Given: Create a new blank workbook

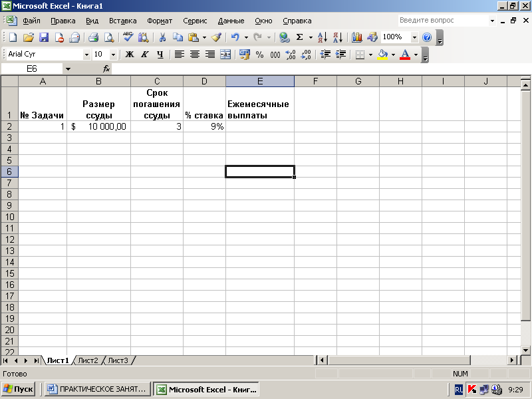Looking at the screenshot, I should click(x=13, y=37).
